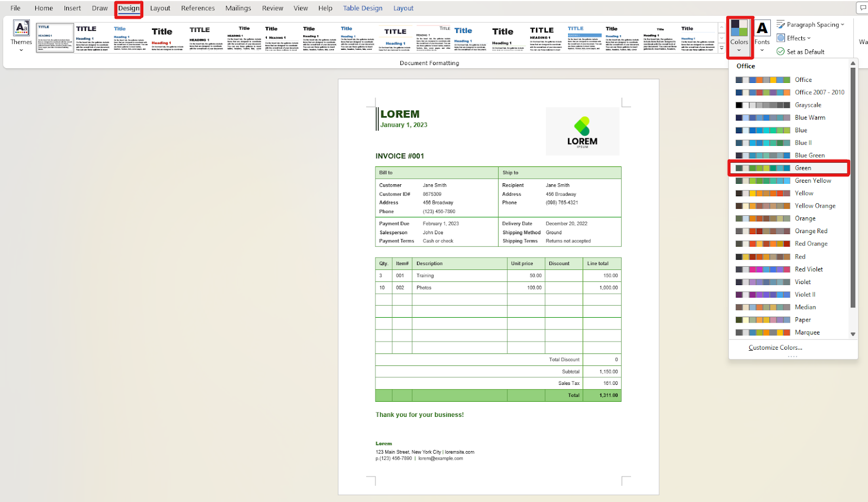Viewport: 868px width, 502px height.
Task: Open the Comments pane
Action: tap(863, 8)
